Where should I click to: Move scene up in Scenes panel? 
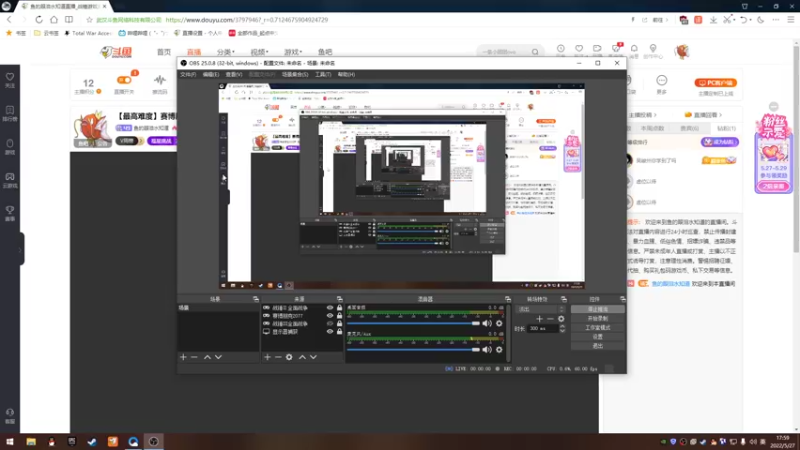coord(207,357)
